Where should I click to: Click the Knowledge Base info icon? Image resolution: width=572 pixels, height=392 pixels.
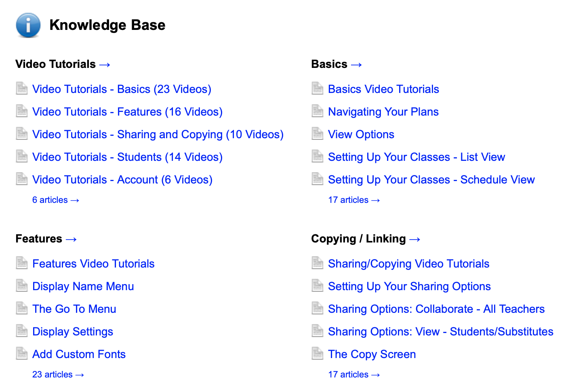27,25
